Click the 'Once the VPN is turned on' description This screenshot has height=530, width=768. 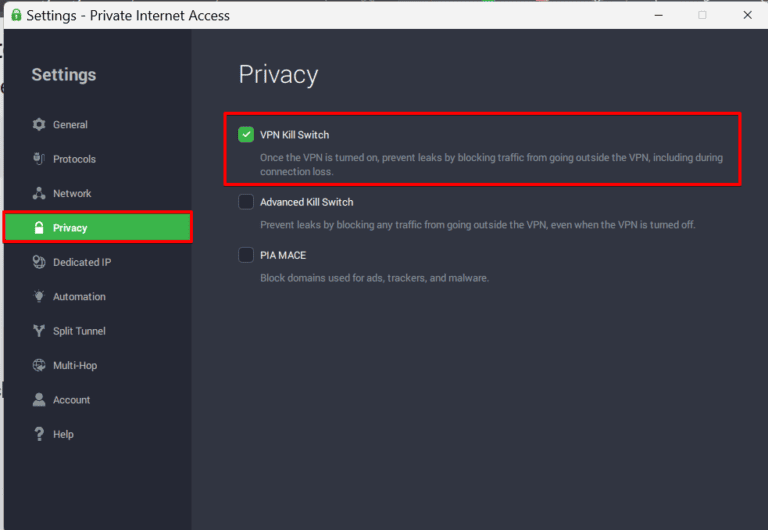pos(491,165)
